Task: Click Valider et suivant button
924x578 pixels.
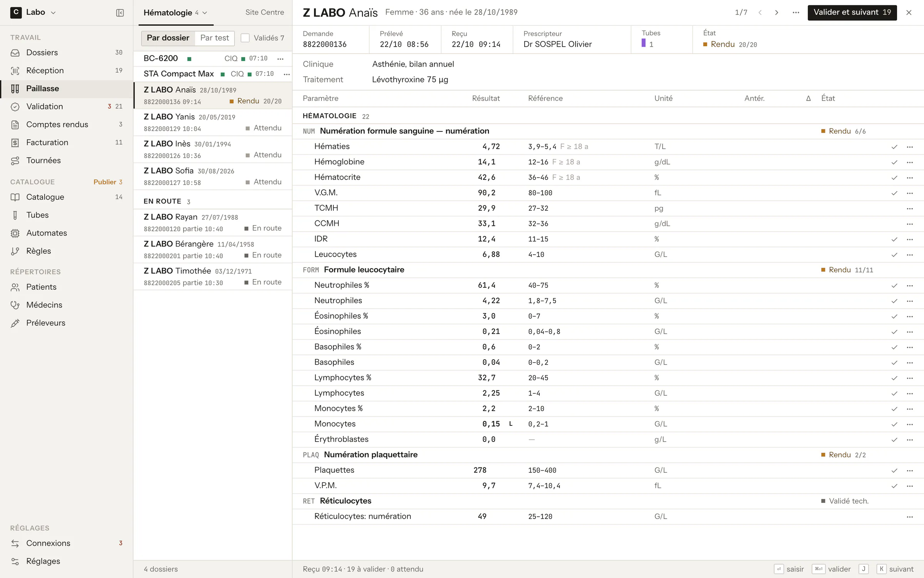Action: 852,12
